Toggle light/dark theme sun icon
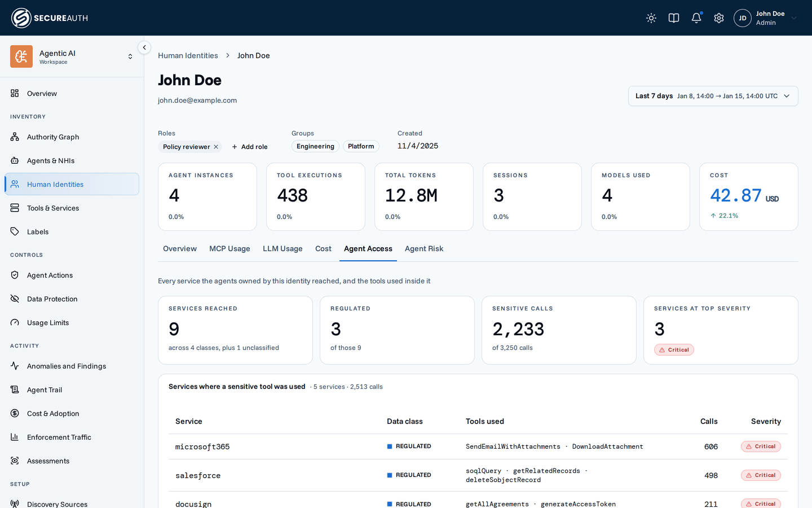 click(x=651, y=18)
